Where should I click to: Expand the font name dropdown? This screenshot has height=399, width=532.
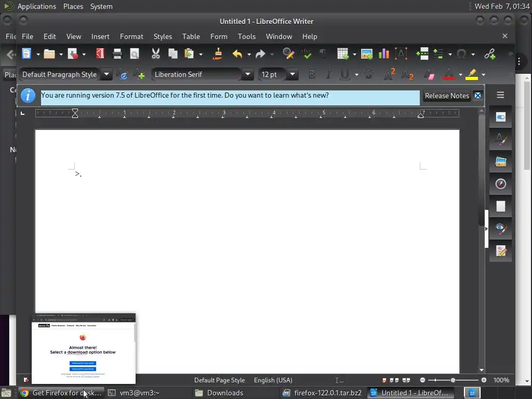pos(248,74)
